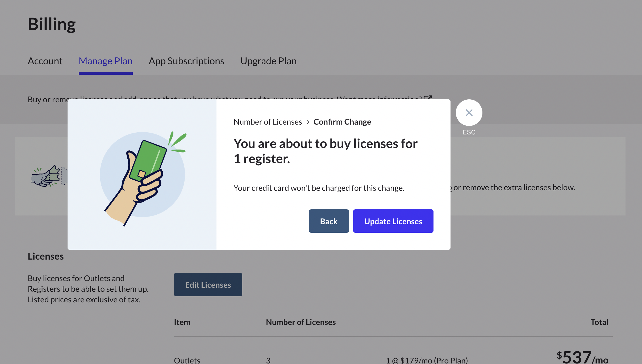Confirm with the Update Licenses button
642x364 pixels.
coord(393,221)
